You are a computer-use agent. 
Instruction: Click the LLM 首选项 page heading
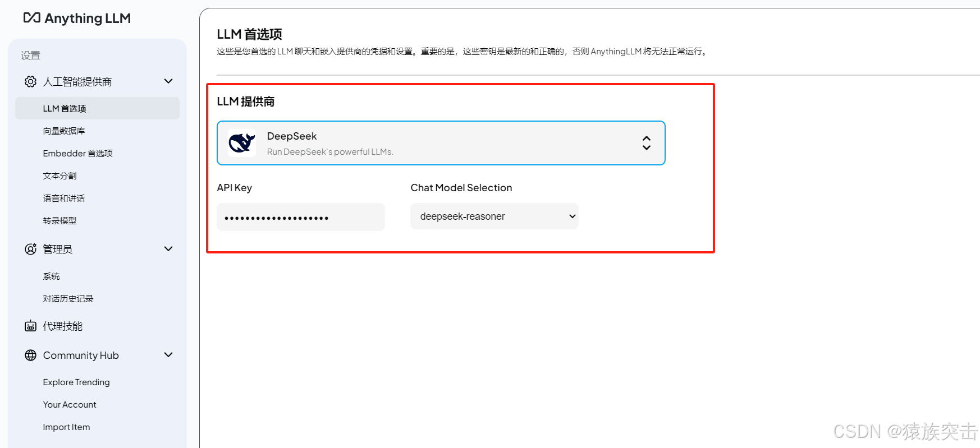(249, 34)
